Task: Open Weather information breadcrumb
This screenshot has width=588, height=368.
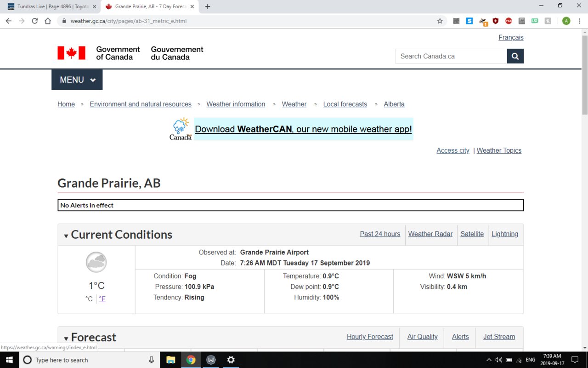Action: [236, 104]
